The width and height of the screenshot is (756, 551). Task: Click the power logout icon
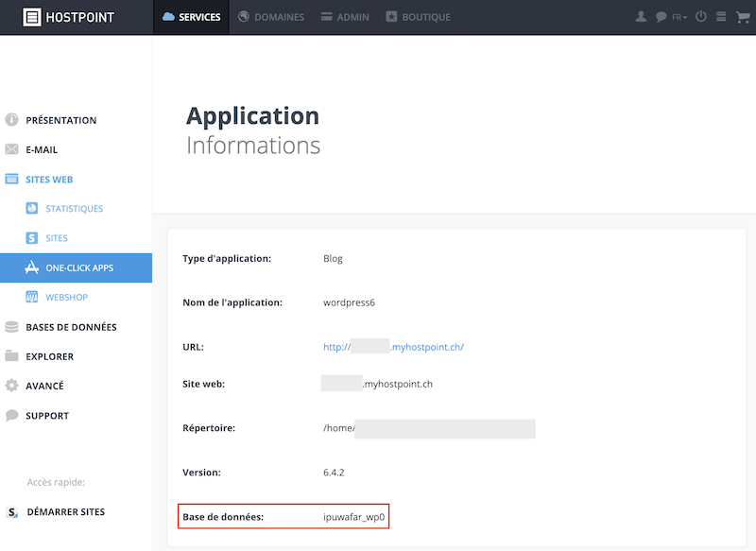click(701, 17)
